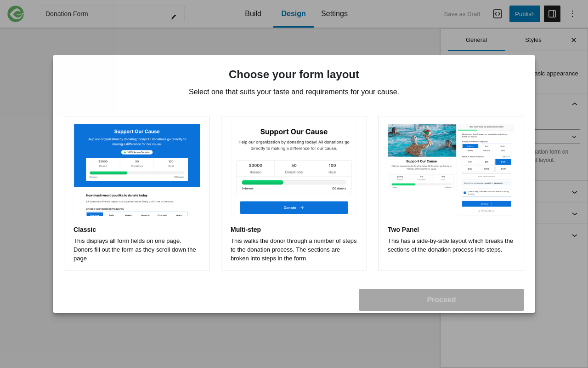The width and height of the screenshot is (588, 368).
Task: Click Save as Draft
Action: coord(462,14)
